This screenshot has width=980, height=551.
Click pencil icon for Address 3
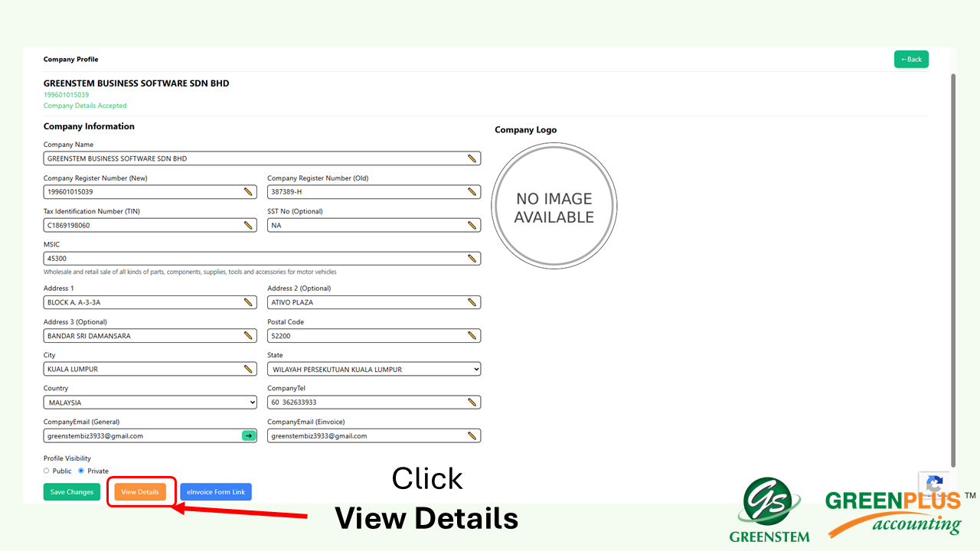click(248, 335)
